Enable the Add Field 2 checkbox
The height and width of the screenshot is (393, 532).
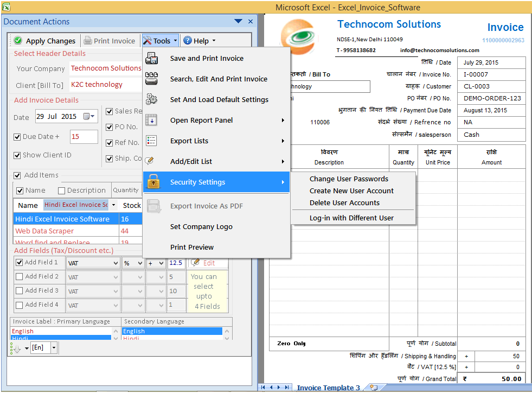click(x=18, y=277)
